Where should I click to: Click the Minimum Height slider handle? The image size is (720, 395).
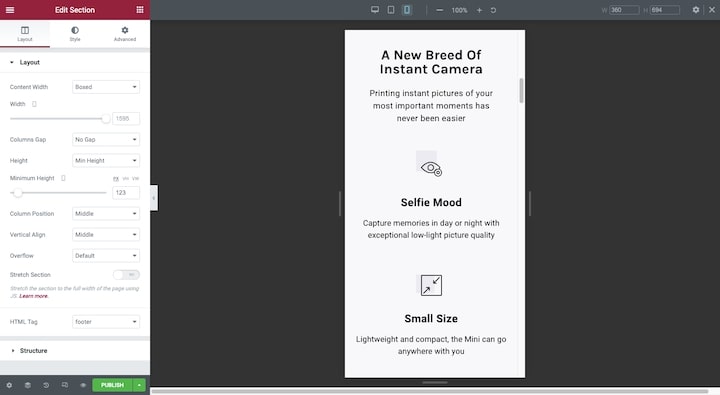tap(17, 192)
